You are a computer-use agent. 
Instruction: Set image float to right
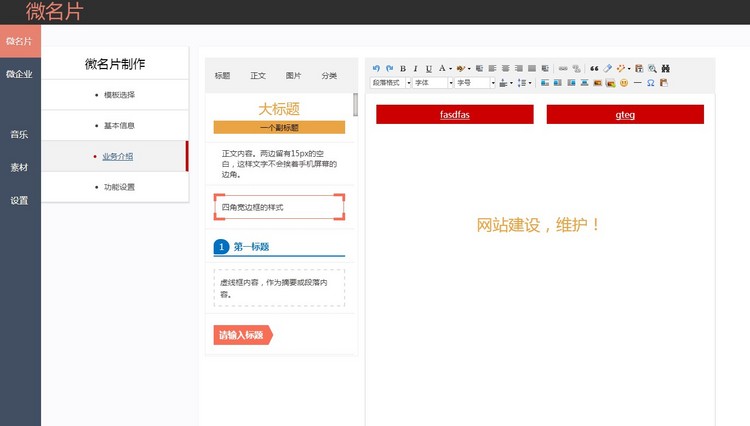571,83
